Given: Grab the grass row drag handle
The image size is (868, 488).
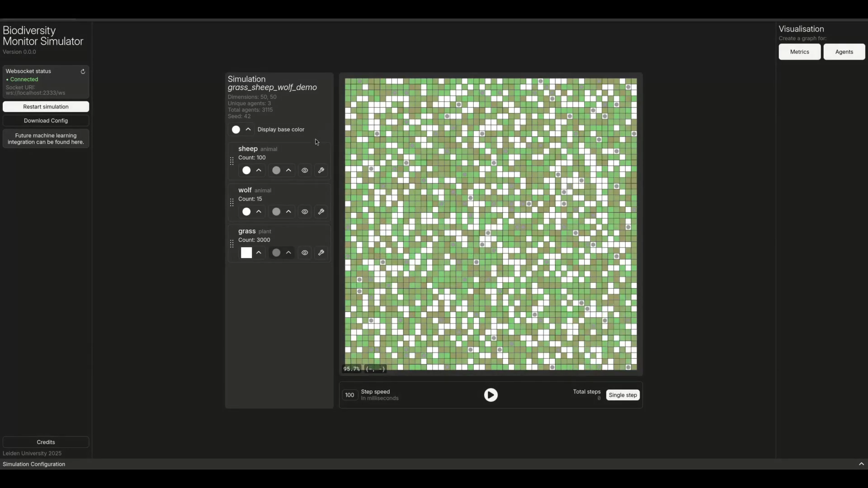Looking at the screenshot, I should (232, 244).
